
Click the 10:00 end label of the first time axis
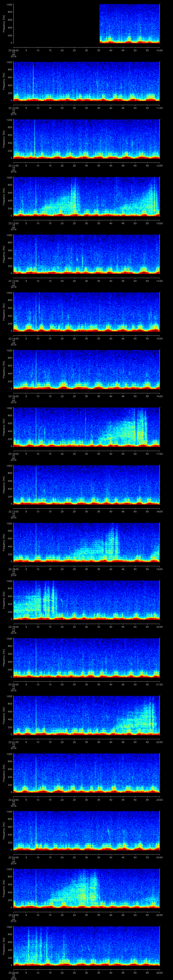click(159, 50)
